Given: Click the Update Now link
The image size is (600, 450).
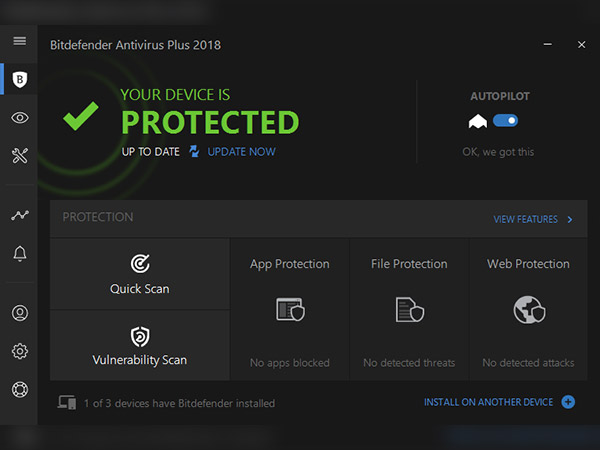Looking at the screenshot, I should tap(241, 152).
